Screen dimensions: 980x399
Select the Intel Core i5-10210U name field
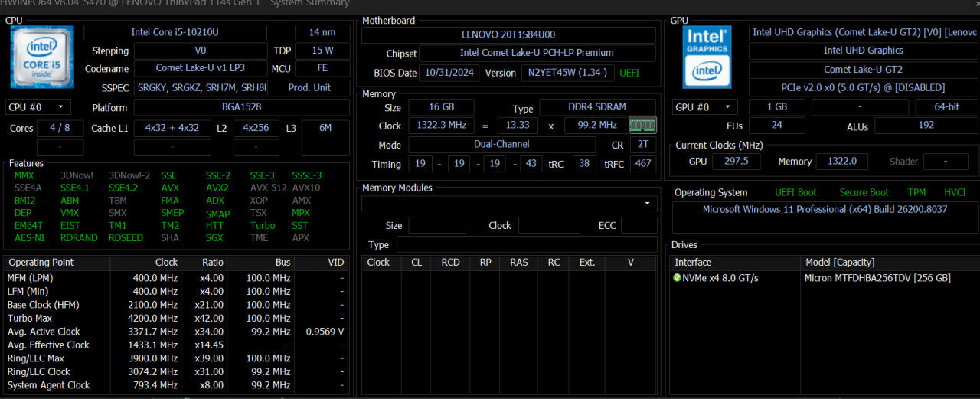175,33
